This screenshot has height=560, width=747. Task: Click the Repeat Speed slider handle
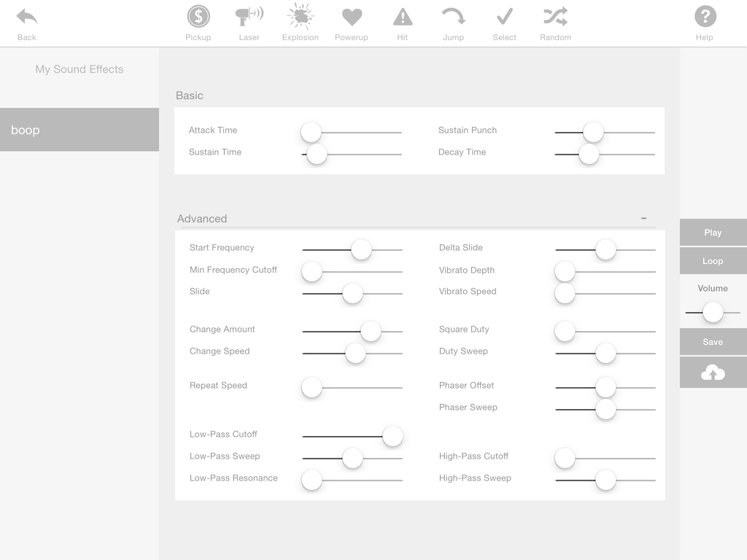[311, 388]
